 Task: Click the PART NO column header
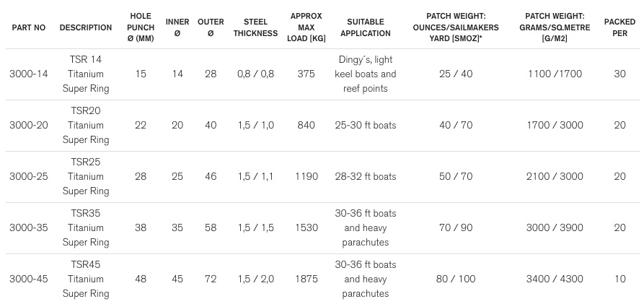click(28, 27)
